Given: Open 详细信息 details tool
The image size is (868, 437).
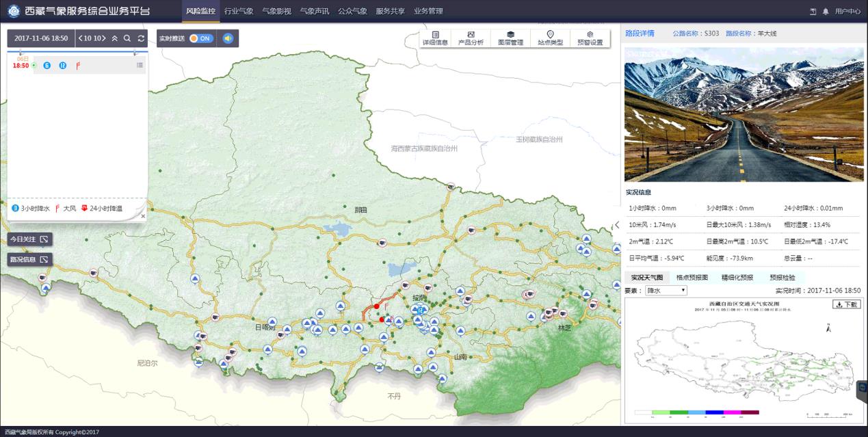Looking at the screenshot, I should tap(435, 38).
